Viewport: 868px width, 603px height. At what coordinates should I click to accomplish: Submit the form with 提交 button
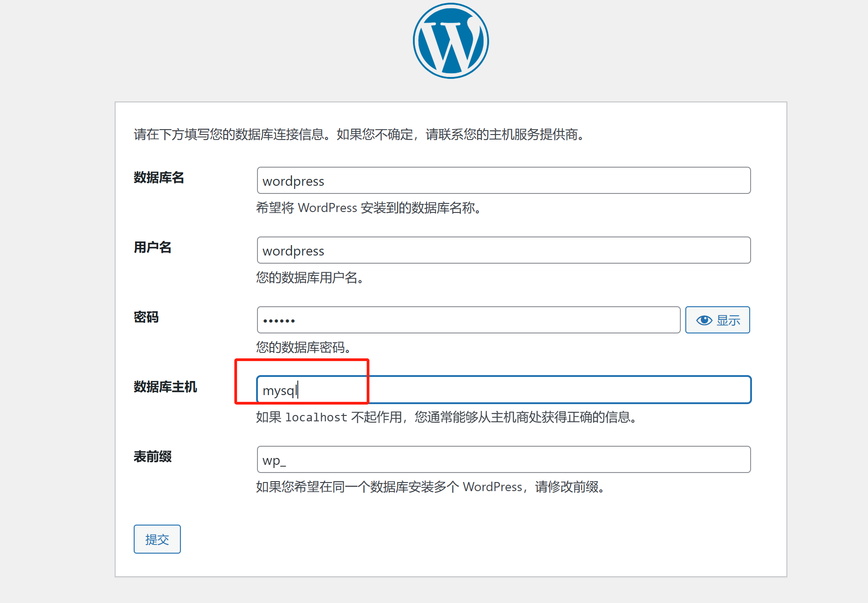[x=157, y=539]
